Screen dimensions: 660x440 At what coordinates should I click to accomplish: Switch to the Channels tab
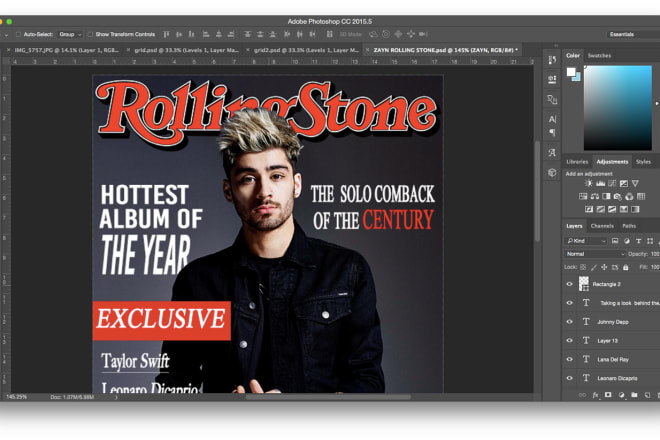(x=602, y=226)
